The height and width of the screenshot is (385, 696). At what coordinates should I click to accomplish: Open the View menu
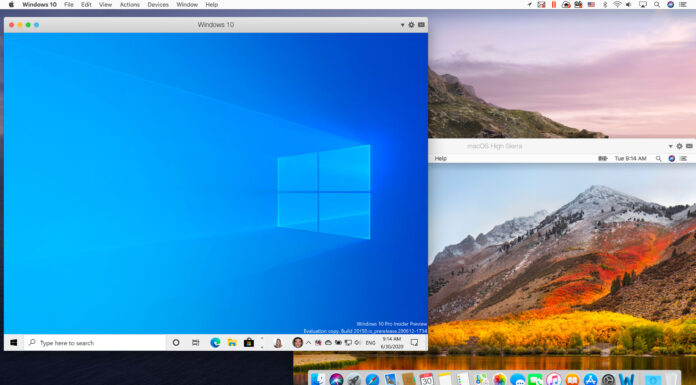tap(105, 4)
